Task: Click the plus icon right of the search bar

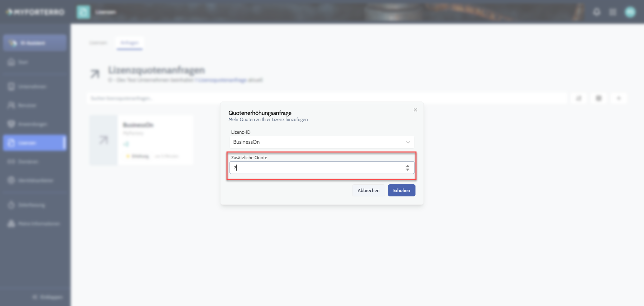Action: coord(619,98)
